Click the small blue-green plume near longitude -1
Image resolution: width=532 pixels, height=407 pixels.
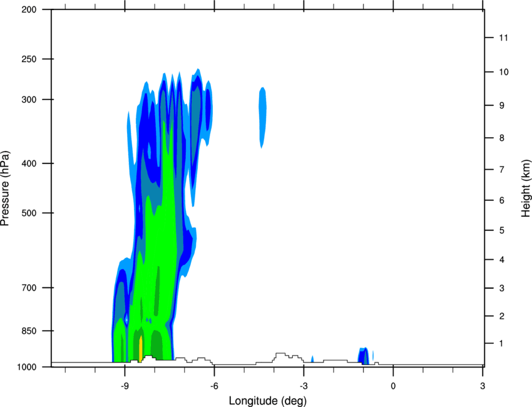(x=364, y=356)
